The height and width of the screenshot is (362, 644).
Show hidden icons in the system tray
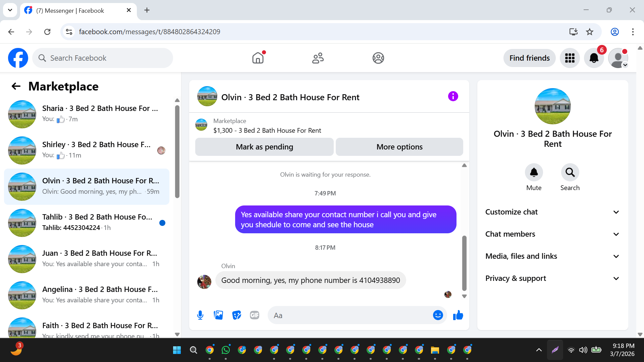[x=539, y=350]
